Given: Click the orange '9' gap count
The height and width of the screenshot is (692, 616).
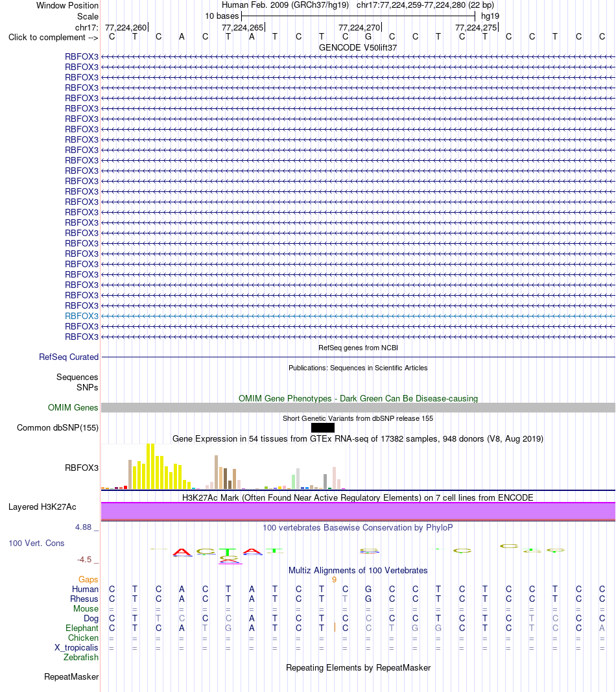Looking at the screenshot, I should click(334, 579).
